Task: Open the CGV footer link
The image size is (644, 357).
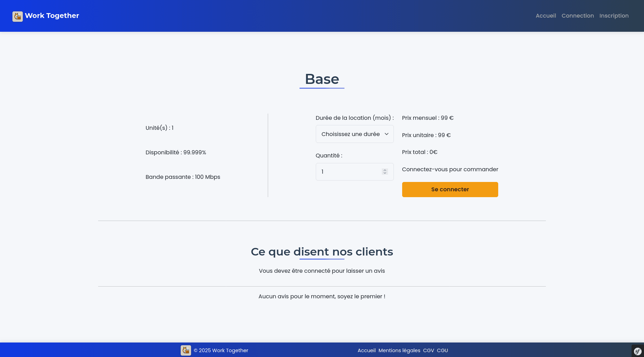Action: point(428,350)
